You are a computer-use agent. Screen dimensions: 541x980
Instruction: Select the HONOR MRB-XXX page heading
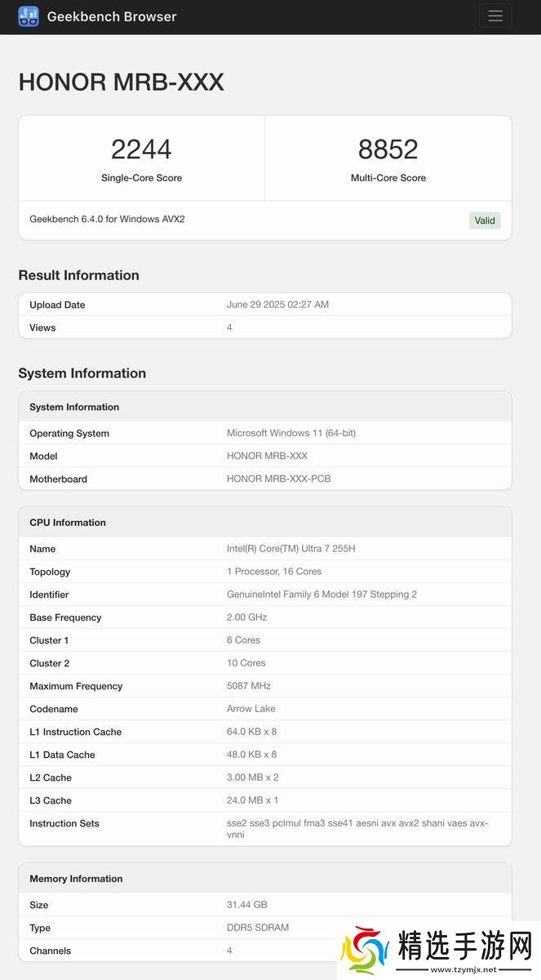tap(121, 82)
